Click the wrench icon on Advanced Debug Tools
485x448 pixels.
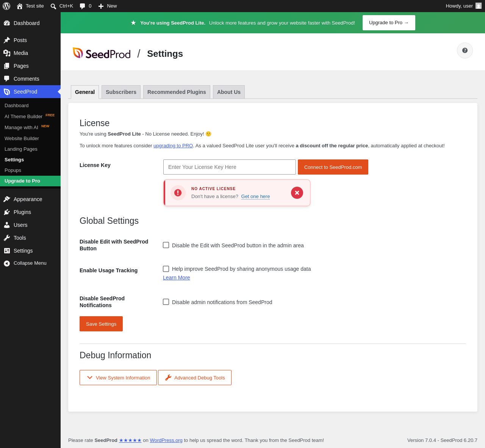pos(168,378)
